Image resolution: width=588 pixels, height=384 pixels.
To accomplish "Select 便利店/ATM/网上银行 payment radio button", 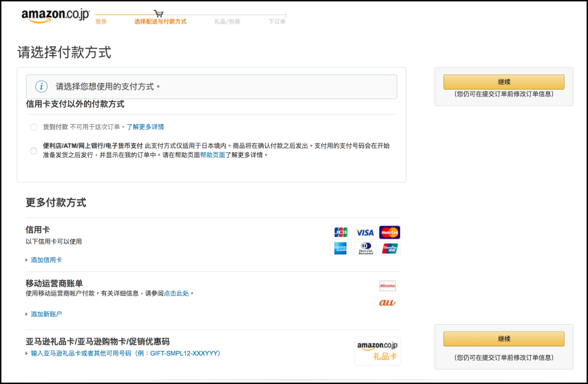I will [x=34, y=150].
